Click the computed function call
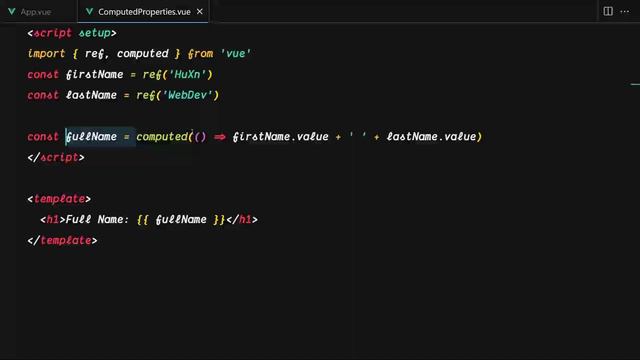The image size is (640, 360). click(x=162, y=137)
